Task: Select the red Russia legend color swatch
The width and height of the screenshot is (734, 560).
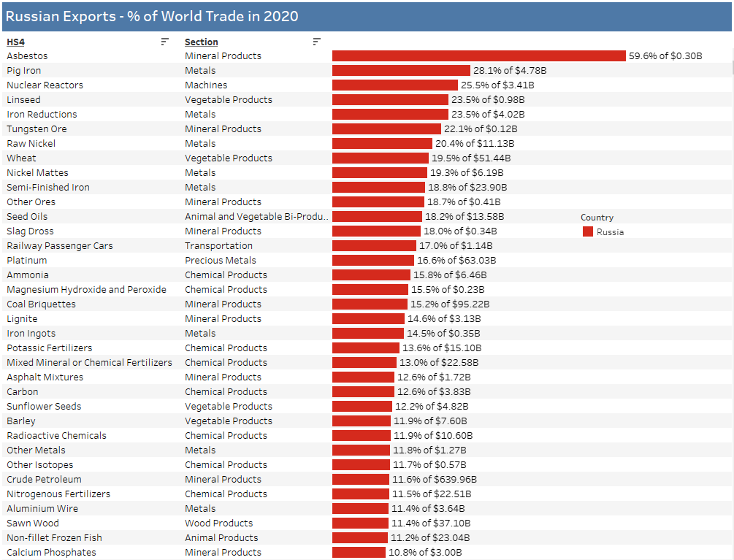Action: (587, 232)
